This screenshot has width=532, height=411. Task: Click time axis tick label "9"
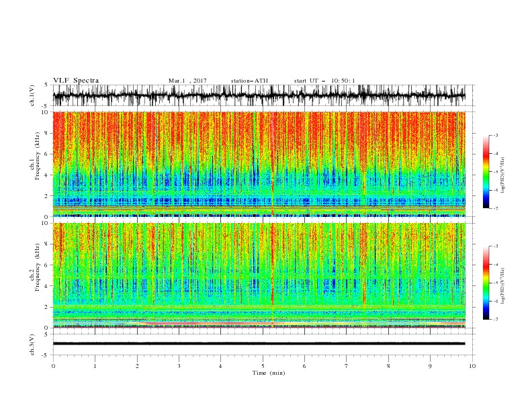[430, 366]
